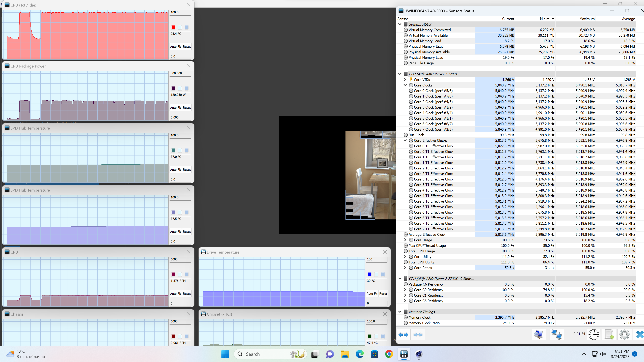Click the network remote monitoring computers icon

click(x=556, y=335)
